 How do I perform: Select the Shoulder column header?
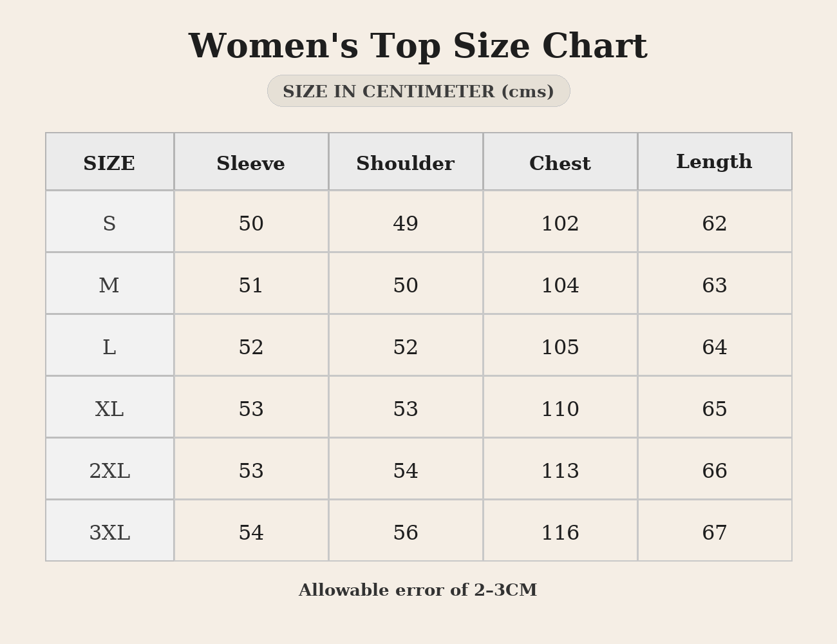[x=406, y=164]
